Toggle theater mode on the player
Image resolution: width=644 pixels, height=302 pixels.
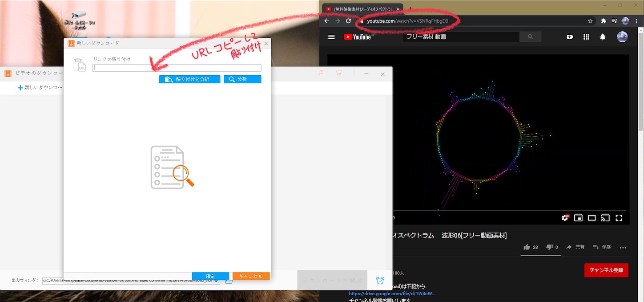pos(592,218)
